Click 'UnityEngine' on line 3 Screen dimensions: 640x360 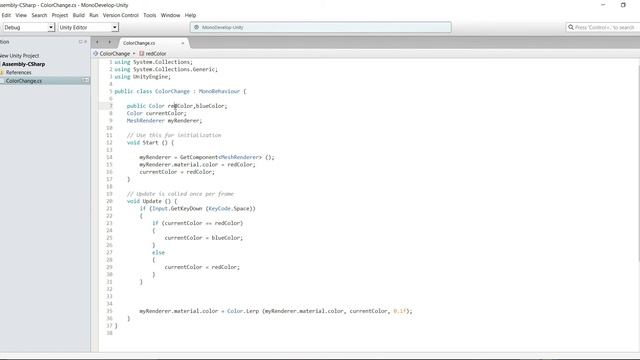coord(150,77)
